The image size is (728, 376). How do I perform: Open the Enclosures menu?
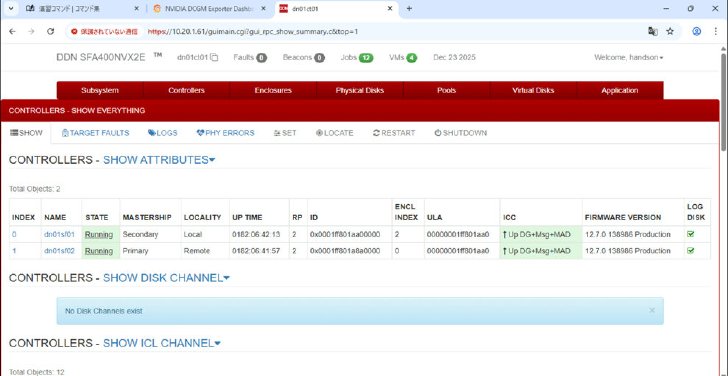coord(273,91)
